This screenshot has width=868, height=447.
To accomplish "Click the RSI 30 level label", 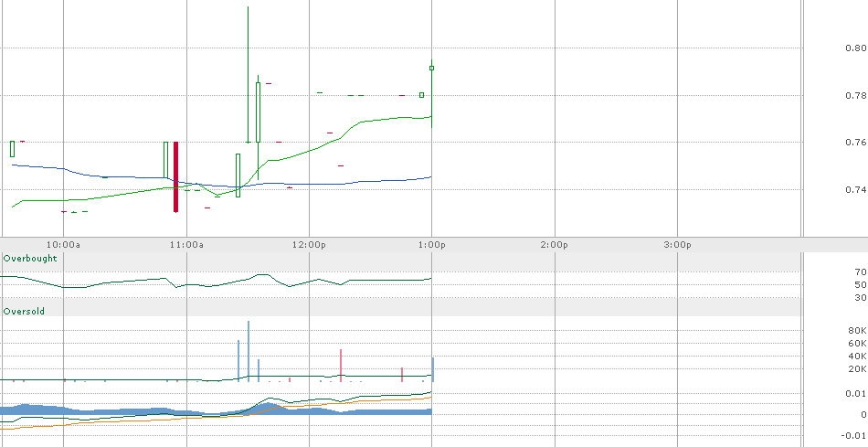I will coord(861,298).
